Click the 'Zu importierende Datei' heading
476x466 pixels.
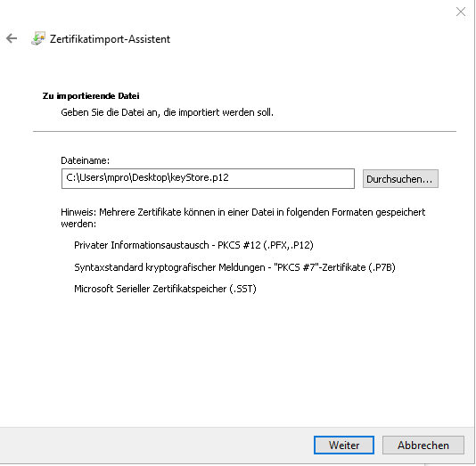pyautogui.click(x=91, y=96)
